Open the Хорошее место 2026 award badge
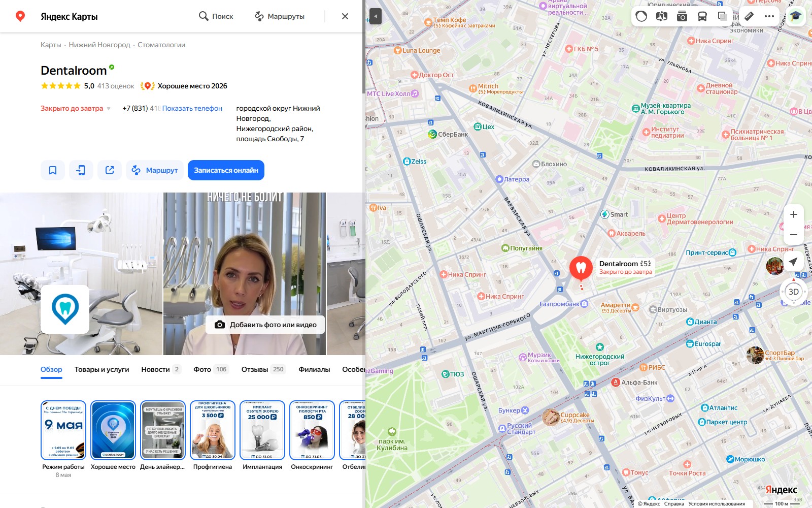 (x=184, y=86)
